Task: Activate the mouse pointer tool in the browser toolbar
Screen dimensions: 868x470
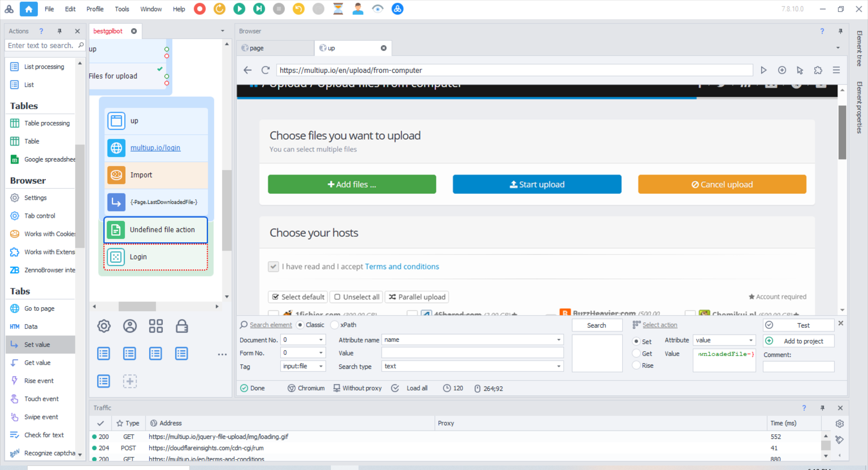Action: pyautogui.click(x=800, y=70)
